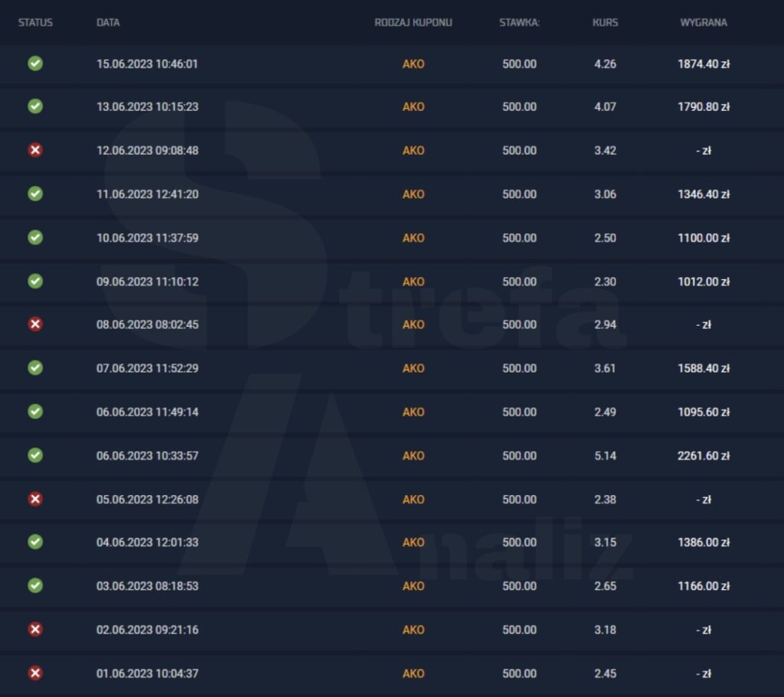Screen dimensions: 784x697
Task: Click winnings 1100.00 zł
Action: tap(704, 238)
